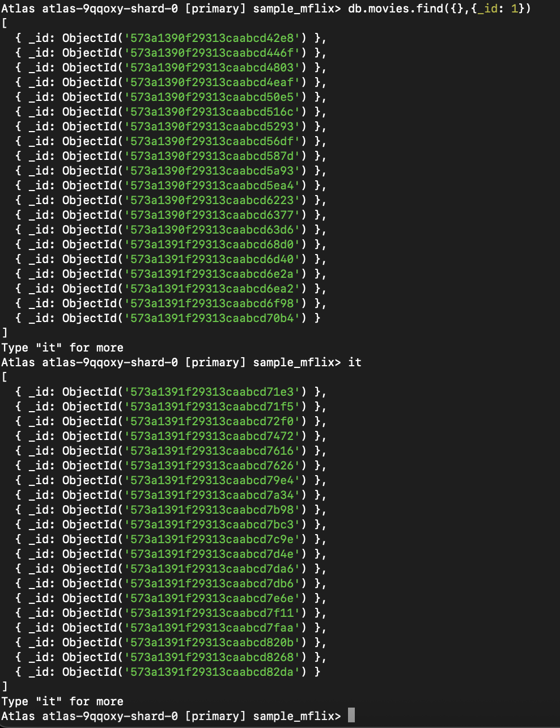This screenshot has height=728, width=560.
Task: Click ObjectId ending in 71e3
Action: pos(184,392)
